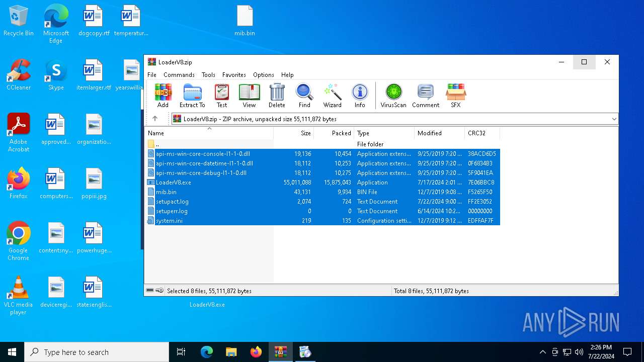Sort by Type column header

(384, 133)
